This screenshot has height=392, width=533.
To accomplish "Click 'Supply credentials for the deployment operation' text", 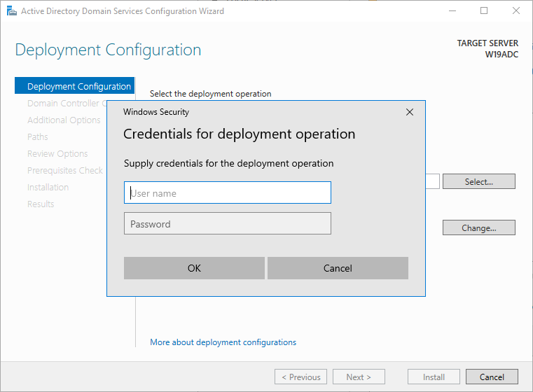I will [x=229, y=163].
